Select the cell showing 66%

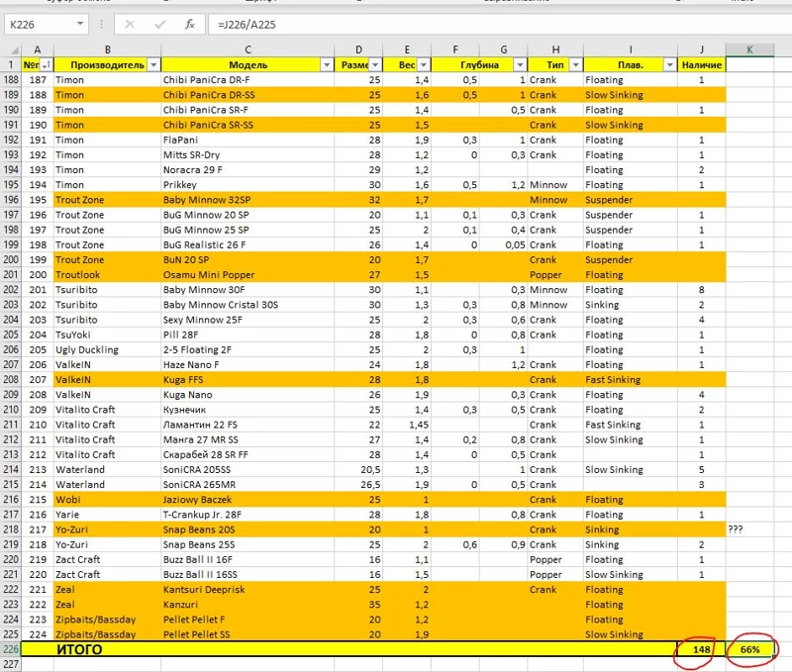(x=750, y=649)
